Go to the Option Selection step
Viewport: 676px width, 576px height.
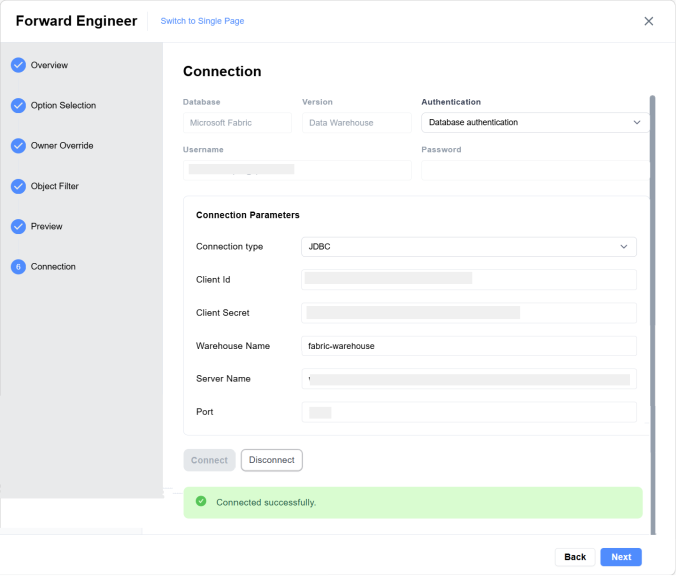[x=63, y=106]
